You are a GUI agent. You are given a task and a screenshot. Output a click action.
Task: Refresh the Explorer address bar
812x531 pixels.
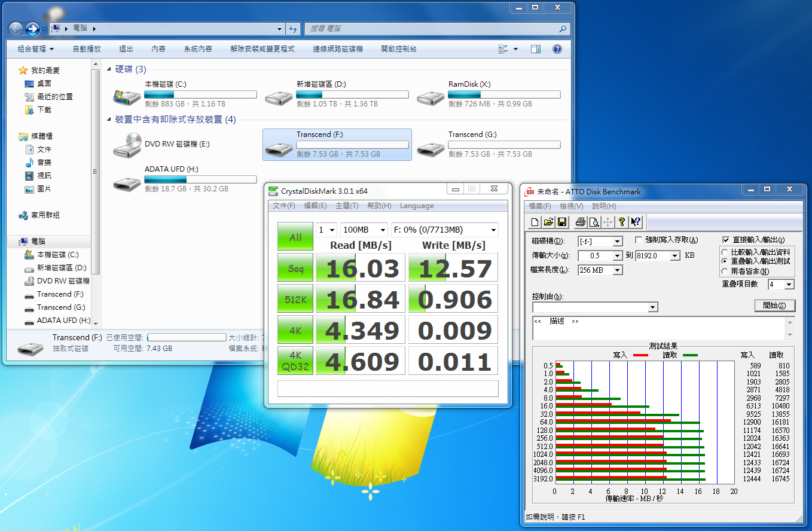coord(293,28)
